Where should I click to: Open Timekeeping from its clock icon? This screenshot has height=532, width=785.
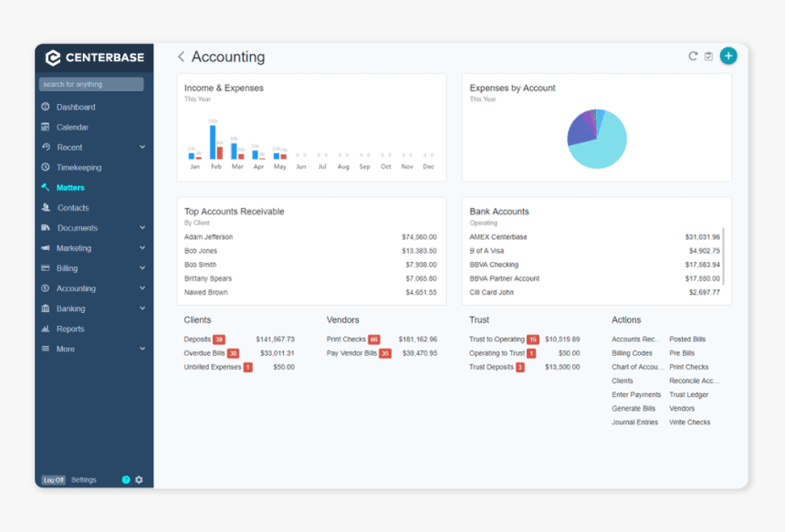click(x=46, y=167)
